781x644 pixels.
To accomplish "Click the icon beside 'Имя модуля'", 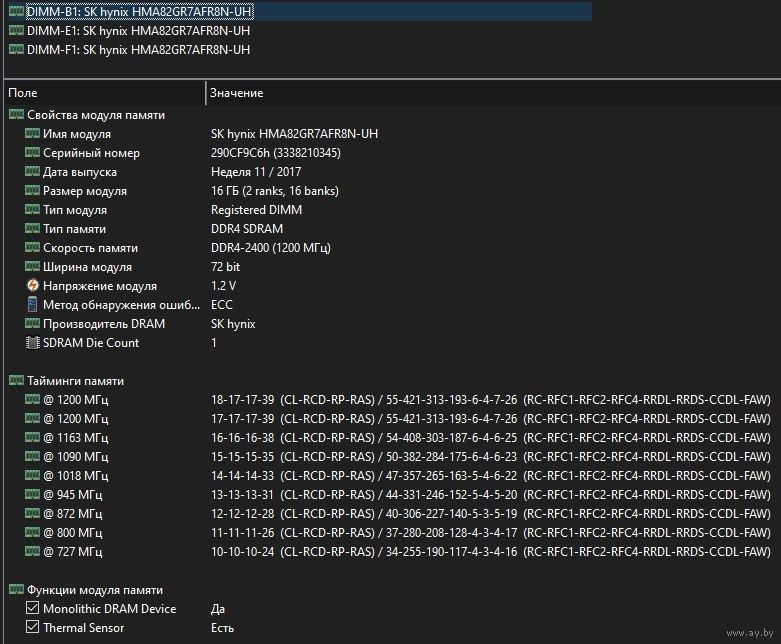I will coord(32,133).
